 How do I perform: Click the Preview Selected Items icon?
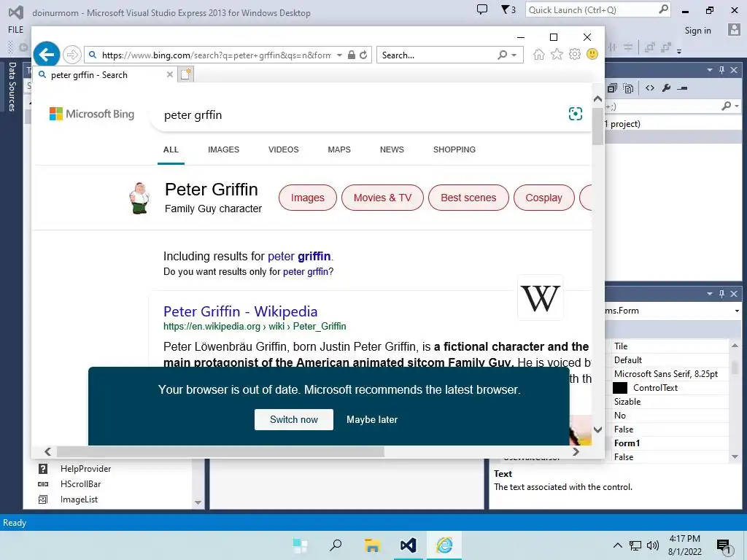[682, 88]
